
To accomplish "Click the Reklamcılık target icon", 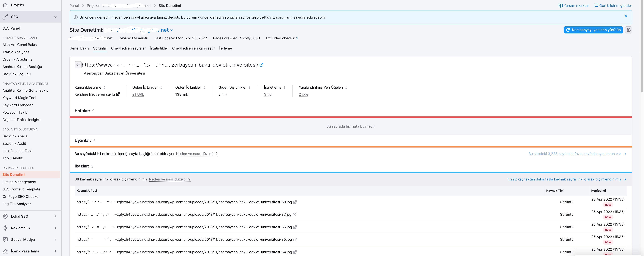I will pyautogui.click(x=5, y=228).
